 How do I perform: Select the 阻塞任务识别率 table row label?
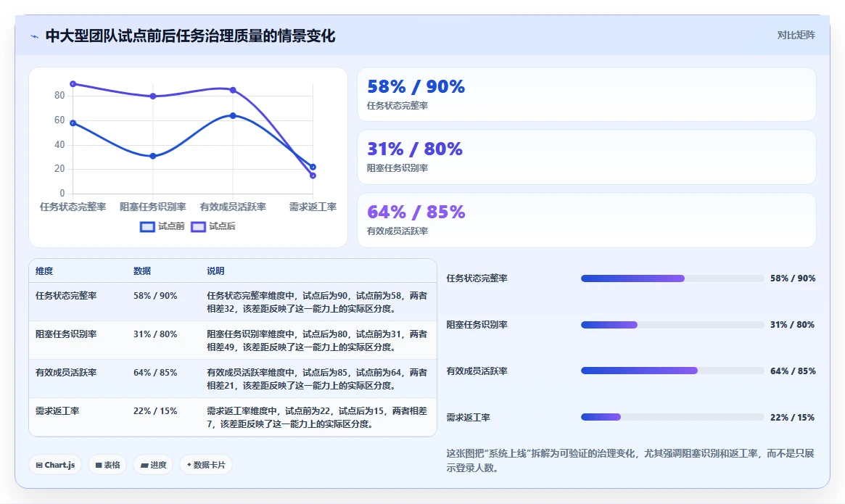tap(66, 334)
